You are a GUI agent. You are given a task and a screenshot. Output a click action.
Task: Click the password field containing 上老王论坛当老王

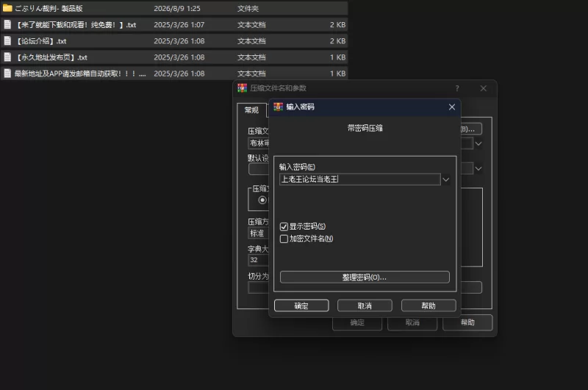pyautogui.click(x=360, y=180)
